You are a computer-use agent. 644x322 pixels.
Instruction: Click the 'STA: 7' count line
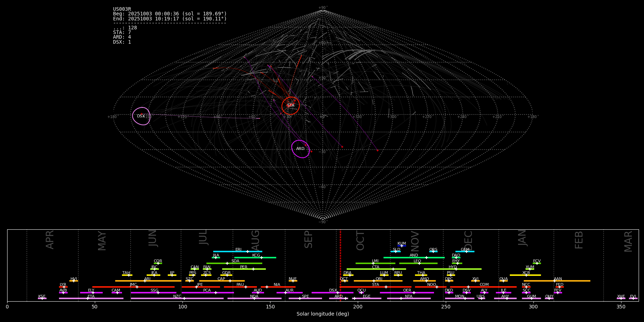click(122, 33)
